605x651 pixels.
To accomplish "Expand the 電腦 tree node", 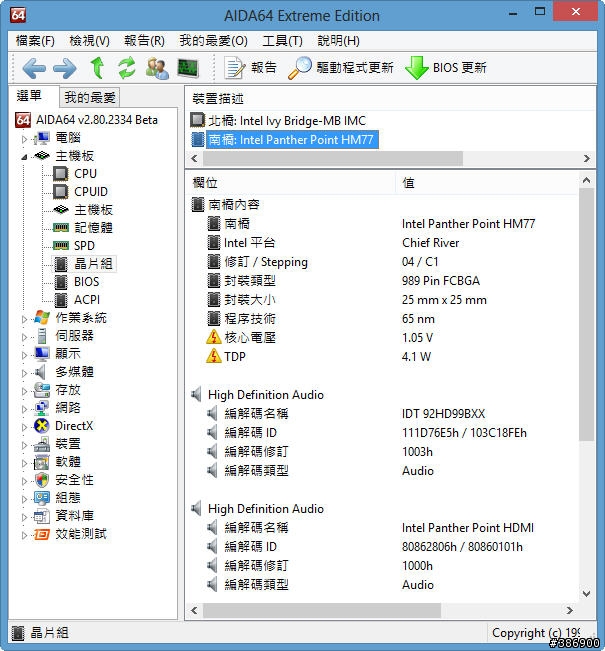I will point(24,139).
